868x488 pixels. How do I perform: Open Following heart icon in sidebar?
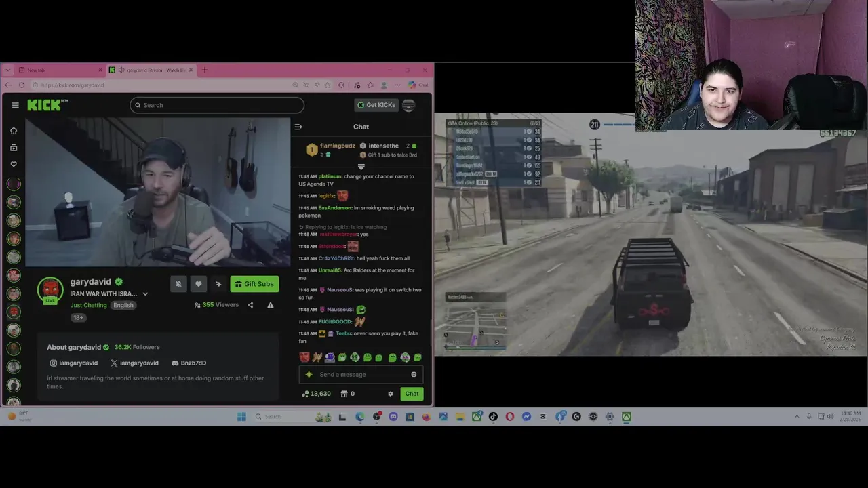click(x=14, y=164)
